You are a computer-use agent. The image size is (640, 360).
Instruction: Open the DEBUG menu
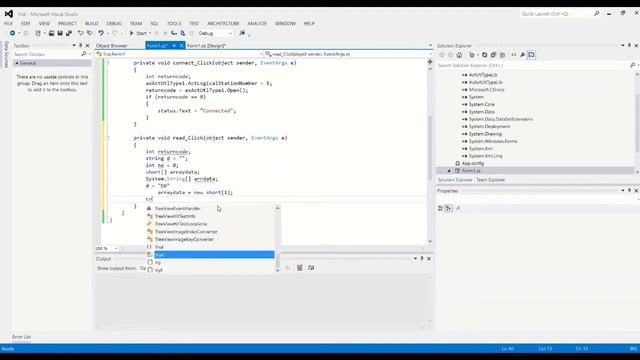(x=114, y=24)
